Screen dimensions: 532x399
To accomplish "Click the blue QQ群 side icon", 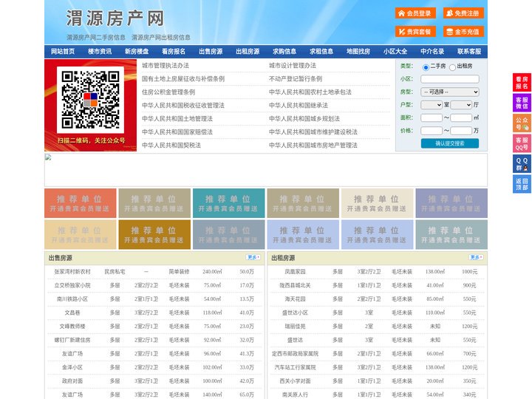I will coord(522,164).
